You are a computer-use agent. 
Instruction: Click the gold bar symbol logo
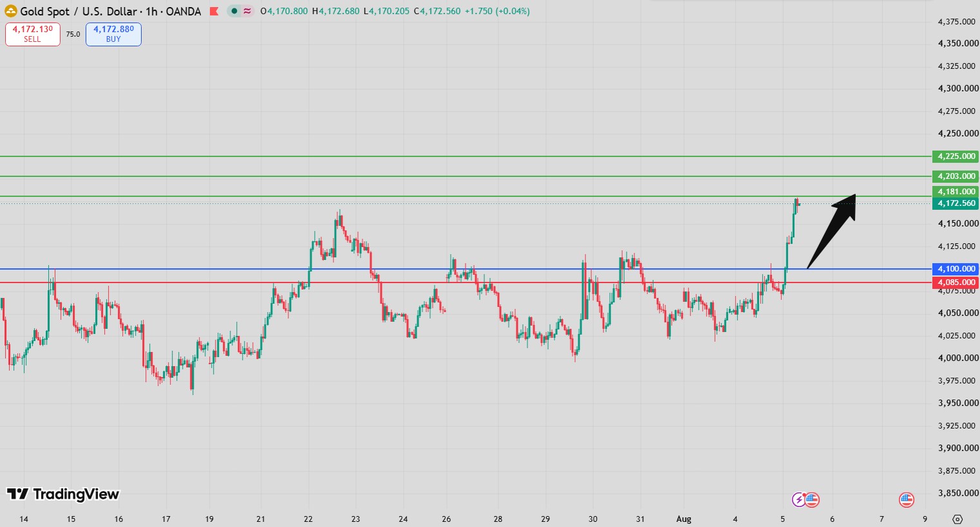[11, 11]
